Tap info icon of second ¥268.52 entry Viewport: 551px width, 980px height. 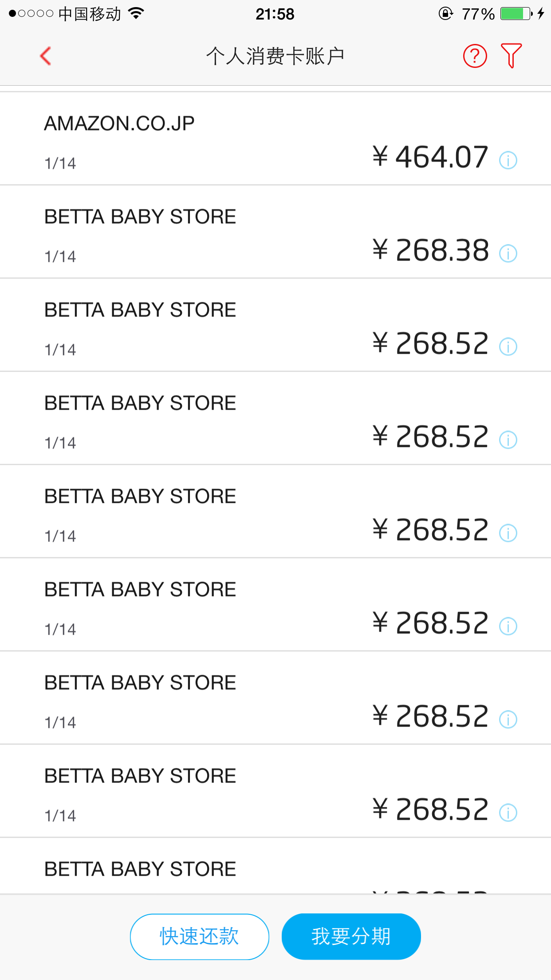508,440
